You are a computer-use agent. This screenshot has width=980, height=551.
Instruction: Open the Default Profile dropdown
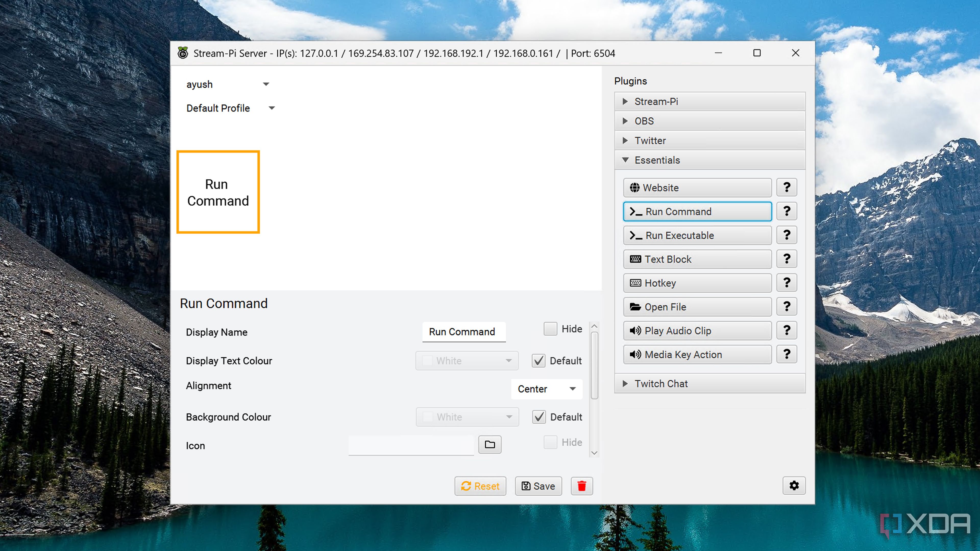point(230,108)
